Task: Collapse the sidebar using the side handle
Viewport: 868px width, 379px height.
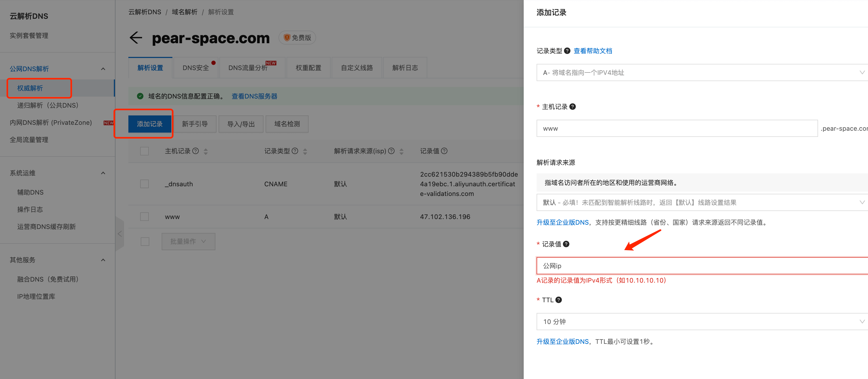Action: [120, 234]
